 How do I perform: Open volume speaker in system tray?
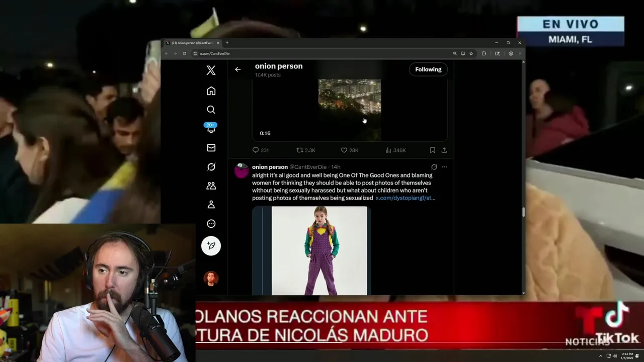point(614,356)
